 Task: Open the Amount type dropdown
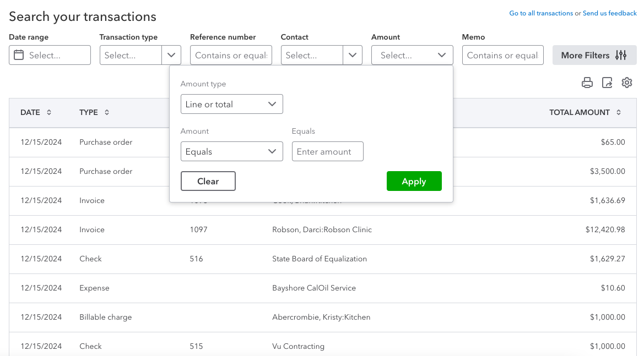click(x=232, y=104)
